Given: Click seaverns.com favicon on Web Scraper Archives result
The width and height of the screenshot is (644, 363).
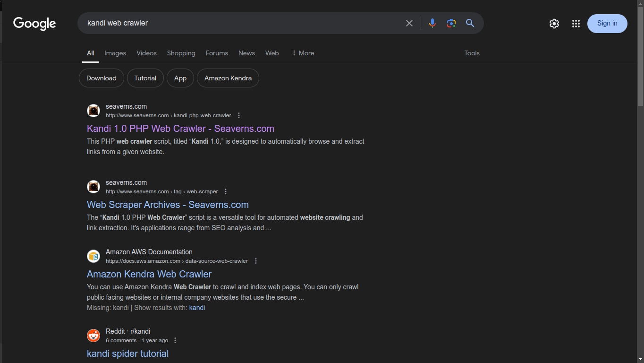Looking at the screenshot, I should click(x=93, y=187).
